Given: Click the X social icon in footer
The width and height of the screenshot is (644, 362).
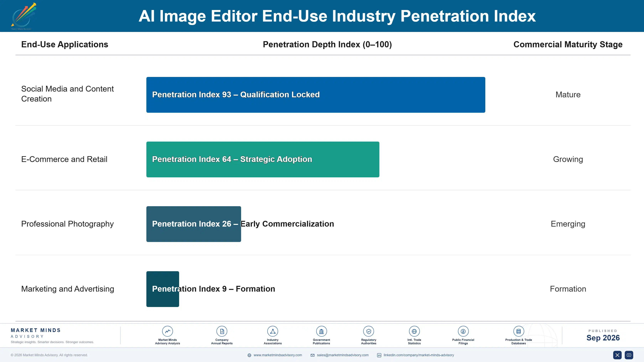Looking at the screenshot, I should tap(617, 355).
